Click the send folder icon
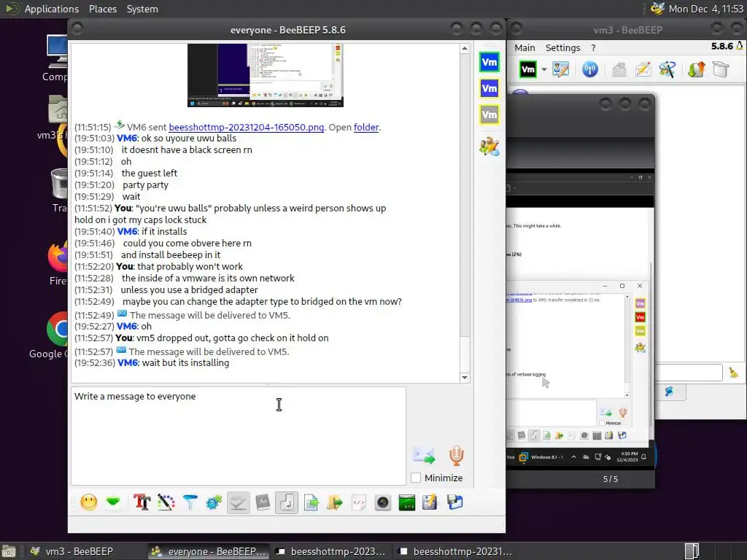Image resolution: width=747 pixels, height=560 pixels. tap(335, 502)
